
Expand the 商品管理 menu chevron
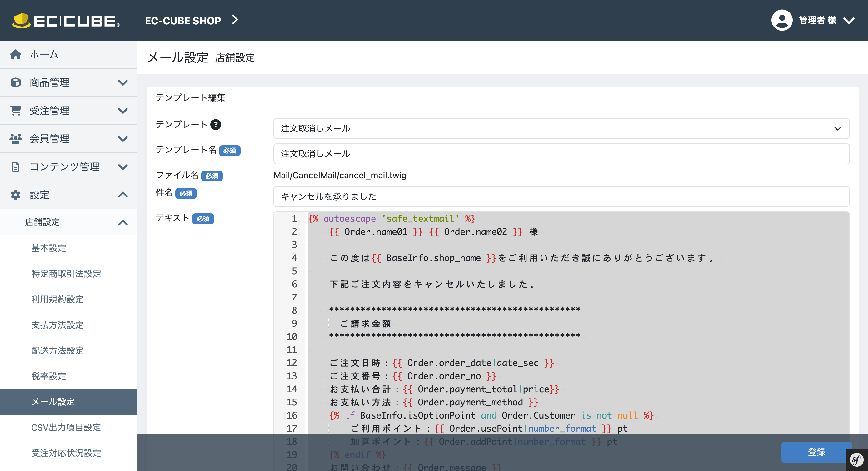pos(123,82)
